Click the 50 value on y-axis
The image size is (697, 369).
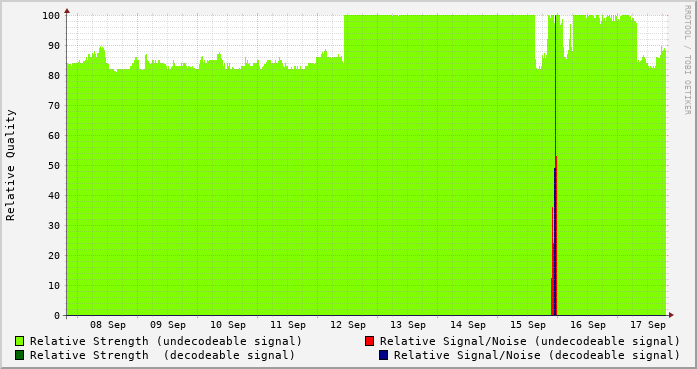click(x=54, y=165)
